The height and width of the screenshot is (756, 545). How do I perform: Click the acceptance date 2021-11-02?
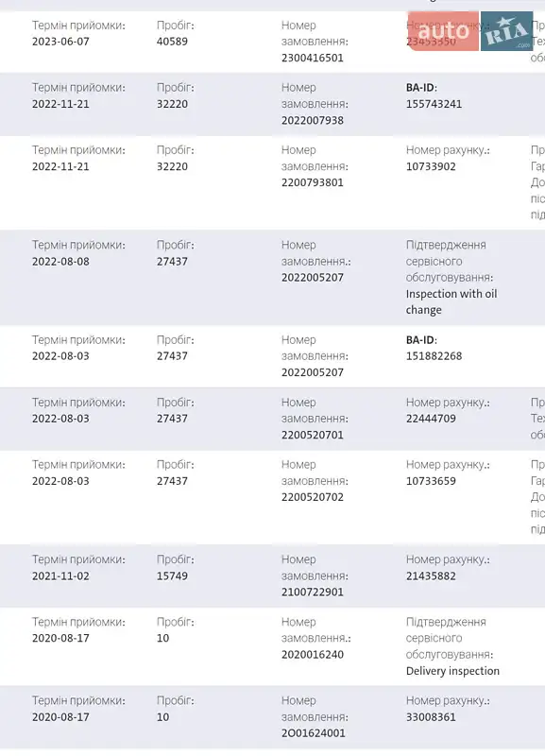[60, 576]
